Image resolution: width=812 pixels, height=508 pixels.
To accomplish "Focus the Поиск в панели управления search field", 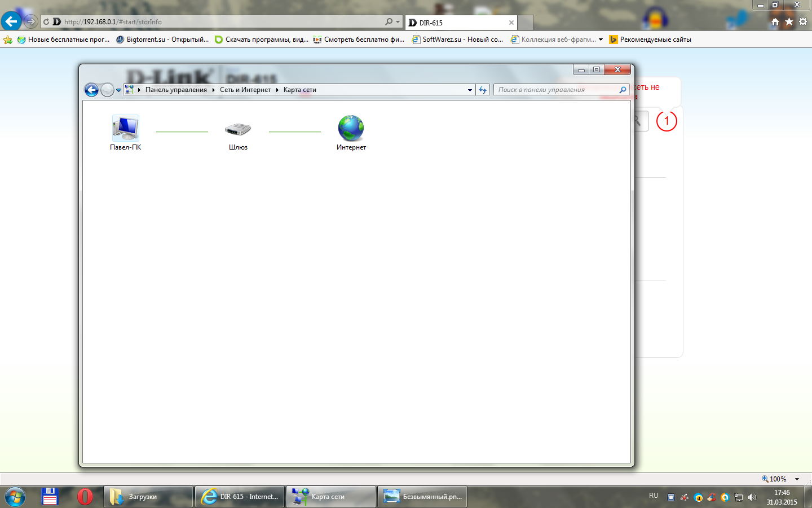I will coord(557,90).
